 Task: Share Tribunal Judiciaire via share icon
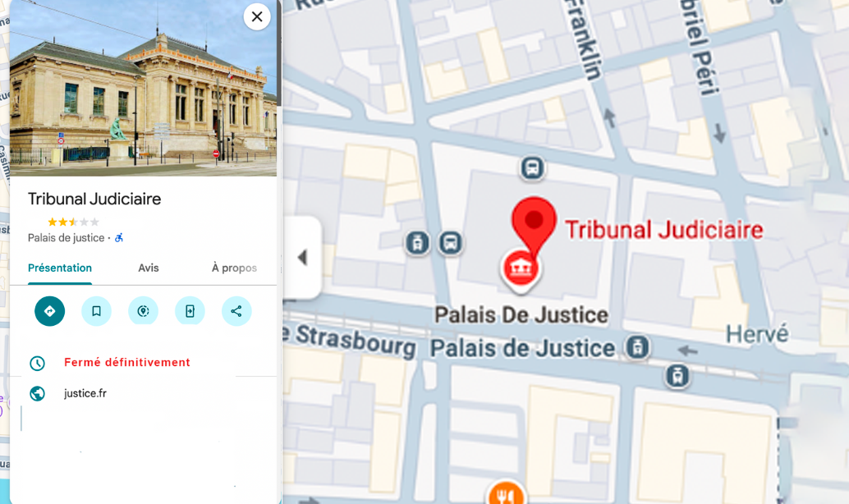point(236,311)
